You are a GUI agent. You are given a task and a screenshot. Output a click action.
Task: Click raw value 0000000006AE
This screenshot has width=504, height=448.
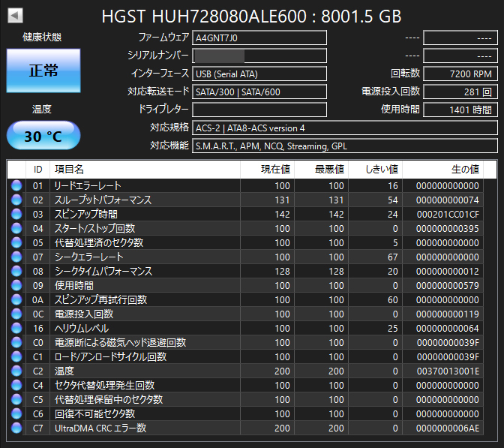coord(448,428)
